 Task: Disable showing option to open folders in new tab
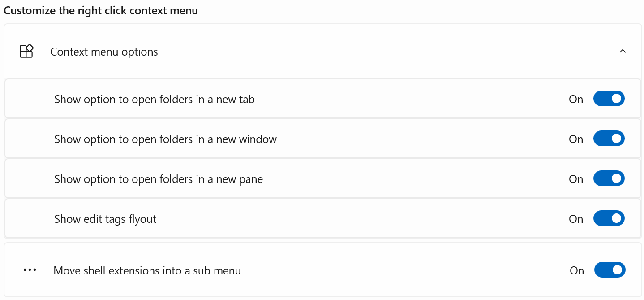[x=609, y=99]
